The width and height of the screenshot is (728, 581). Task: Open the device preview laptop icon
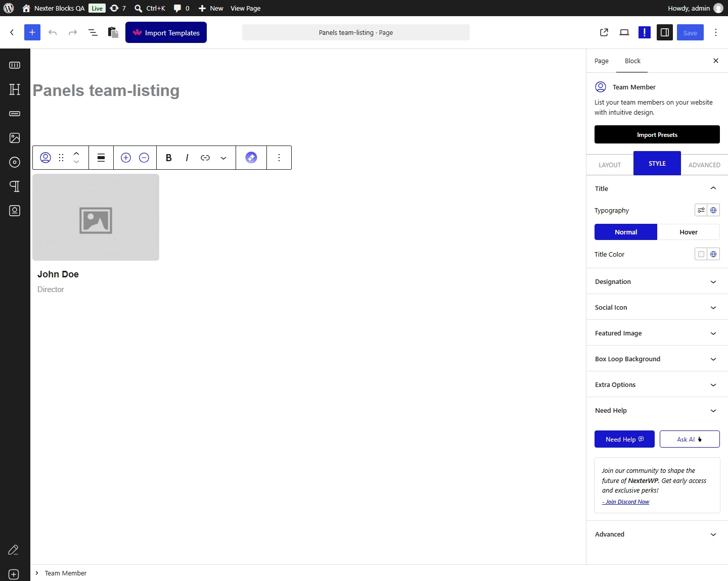(x=624, y=32)
